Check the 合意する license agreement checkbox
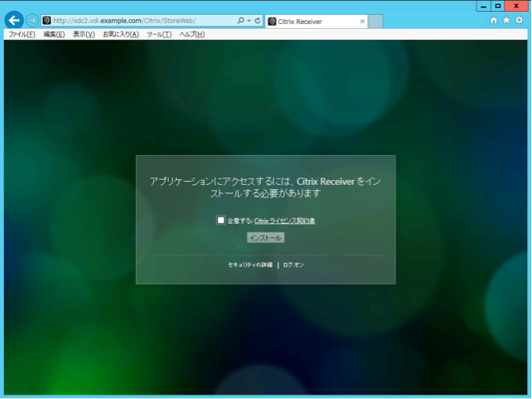 [221, 221]
